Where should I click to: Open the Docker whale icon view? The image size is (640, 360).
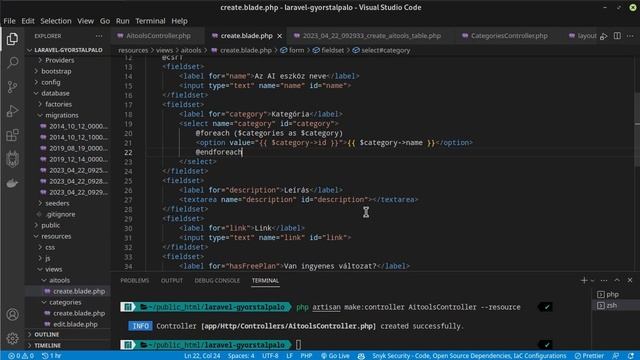tap(12, 183)
